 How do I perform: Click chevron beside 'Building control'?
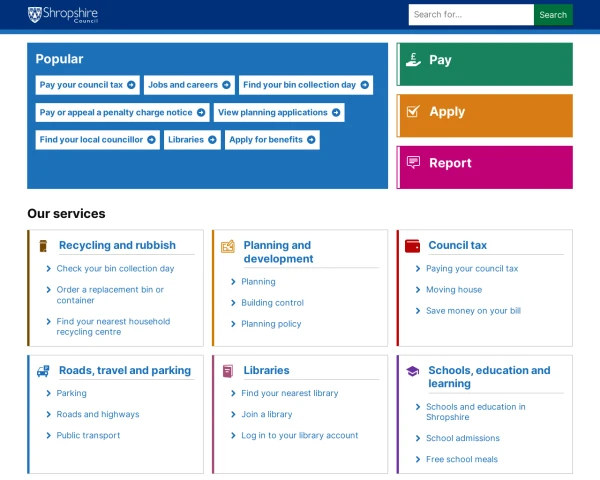(x=233, y=303)
